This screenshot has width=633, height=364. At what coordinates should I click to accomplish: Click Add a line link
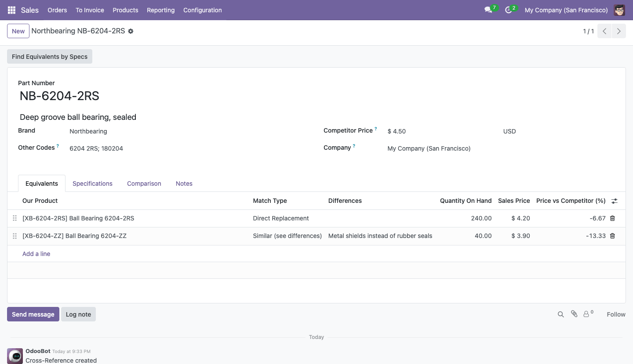click(x=36, y=254)
